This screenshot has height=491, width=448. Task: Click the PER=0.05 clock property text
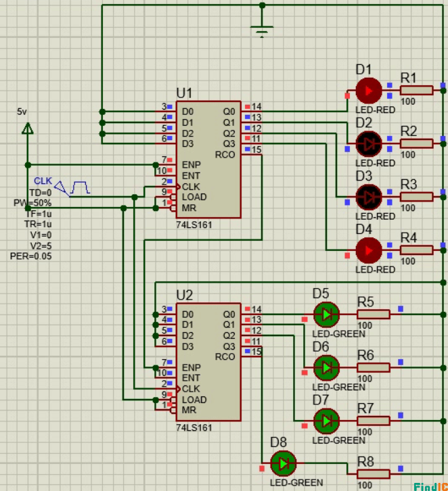31,256
